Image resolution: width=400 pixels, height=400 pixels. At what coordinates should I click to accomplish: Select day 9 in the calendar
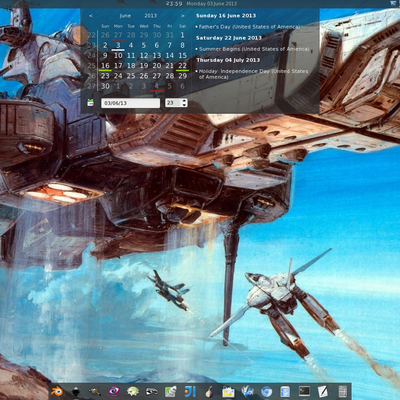[105, 55]
